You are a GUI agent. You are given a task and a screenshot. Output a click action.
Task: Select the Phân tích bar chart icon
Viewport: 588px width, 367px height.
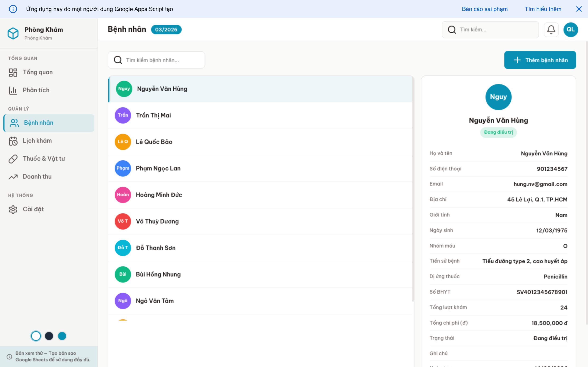tap(13, 90)
